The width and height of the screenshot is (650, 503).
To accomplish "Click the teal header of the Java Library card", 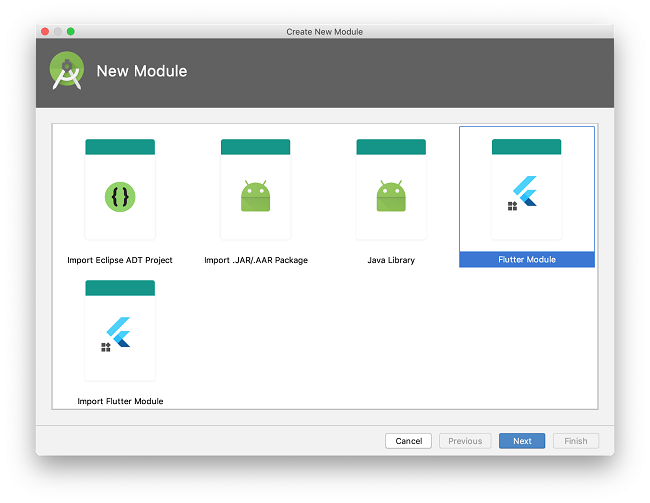I will pyautogui.click(x=391, y=147).
